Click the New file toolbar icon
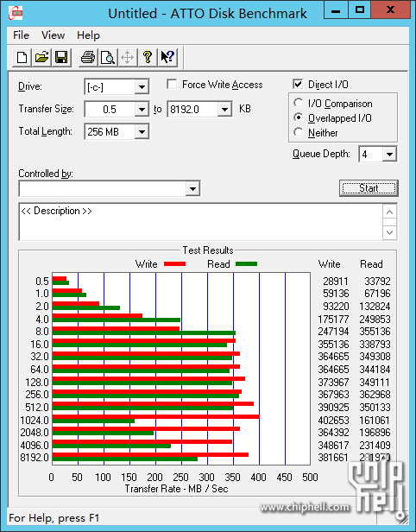Screen dimensions: 416x532 pos(22,57)
